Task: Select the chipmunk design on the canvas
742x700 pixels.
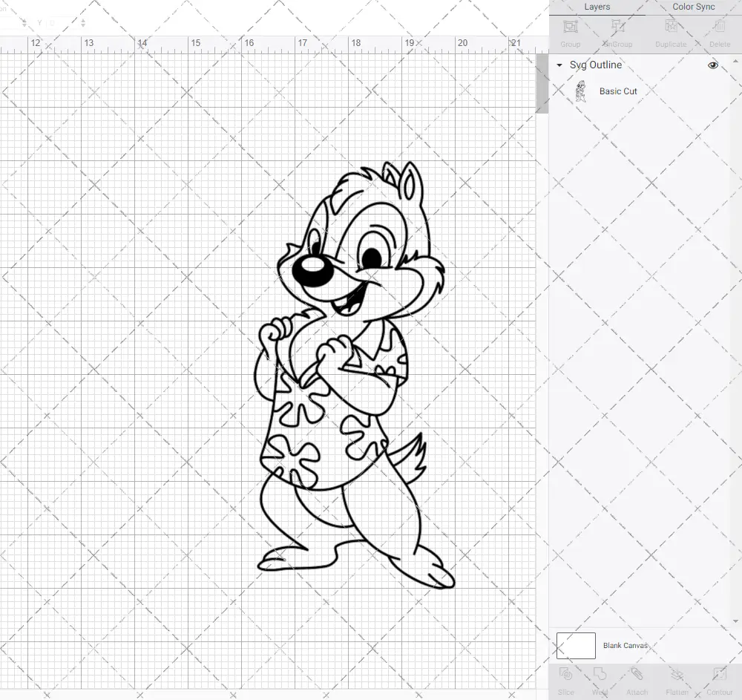Action: click(x=349, y=371)
